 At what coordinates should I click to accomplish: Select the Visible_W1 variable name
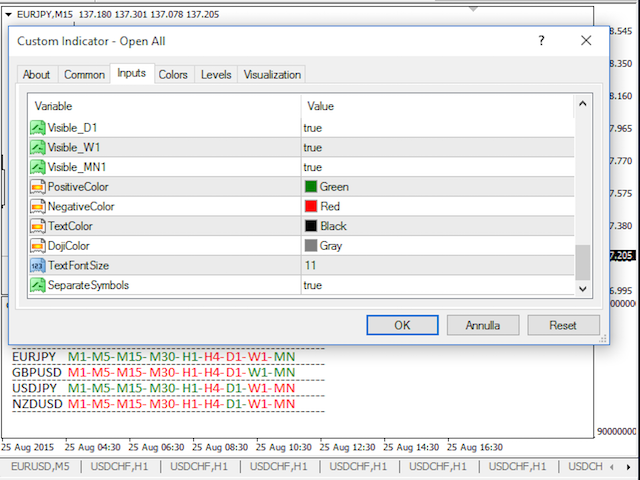coord(73,148)
